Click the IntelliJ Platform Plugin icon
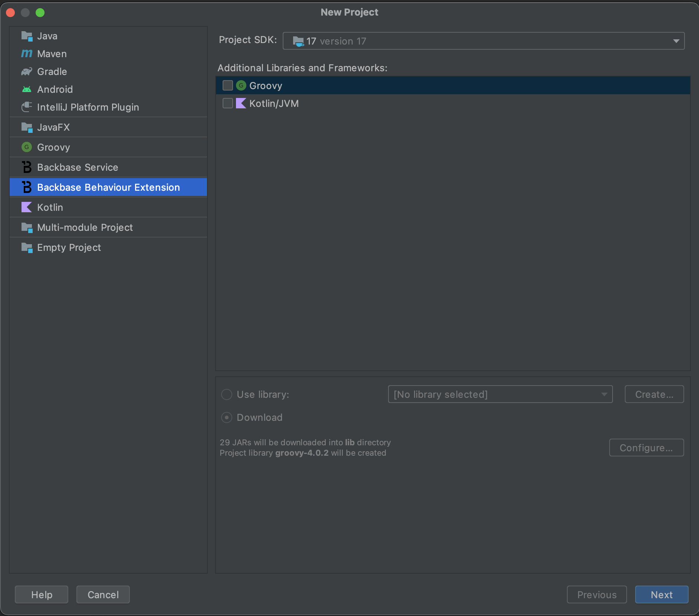699x616 pixels. coord(27,107)
